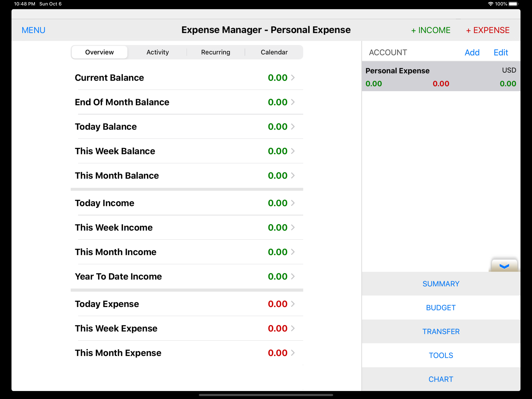Click the Year To Date Income 0.00 value
This screenshot has width=532, height=399.
tap(277, 276)
